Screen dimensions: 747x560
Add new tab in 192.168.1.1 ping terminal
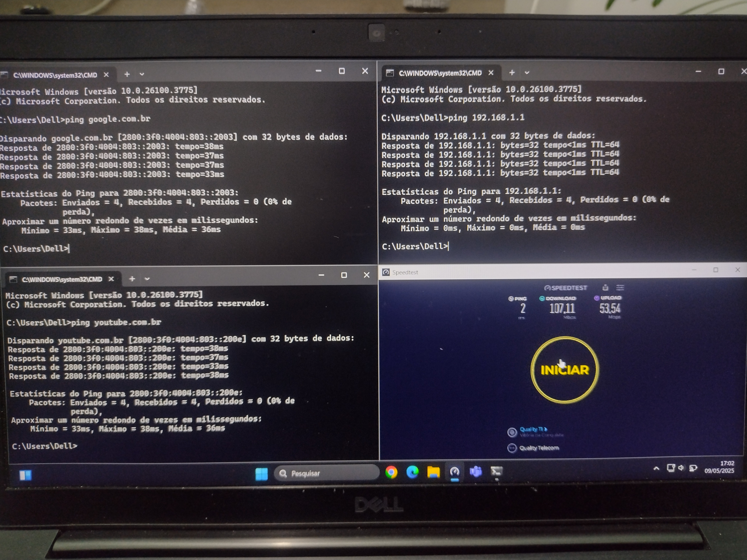point(512,73)
